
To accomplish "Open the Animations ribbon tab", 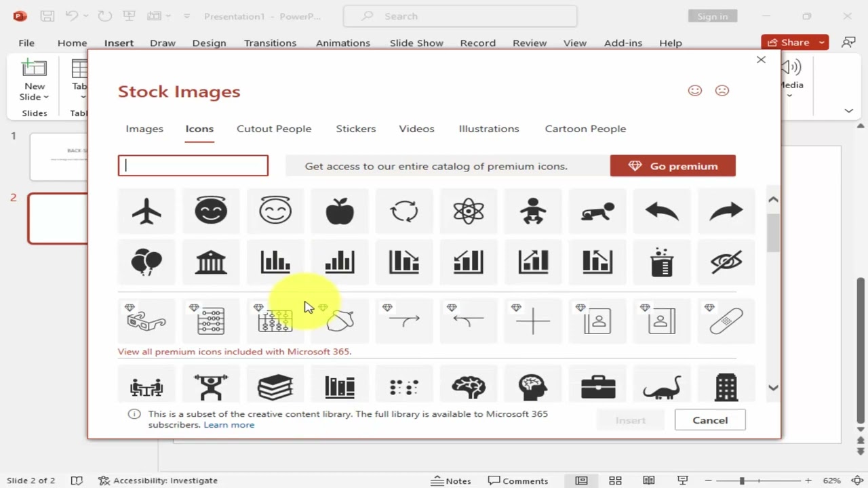I will [343, 43].
